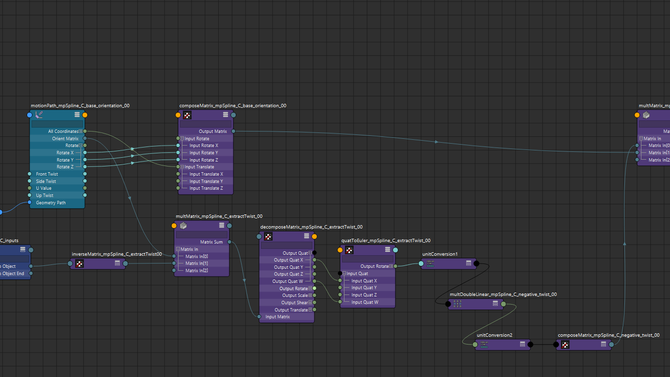Click the motionPath node type icon
This screenshot has width=670, height=377.
[39, 115]
